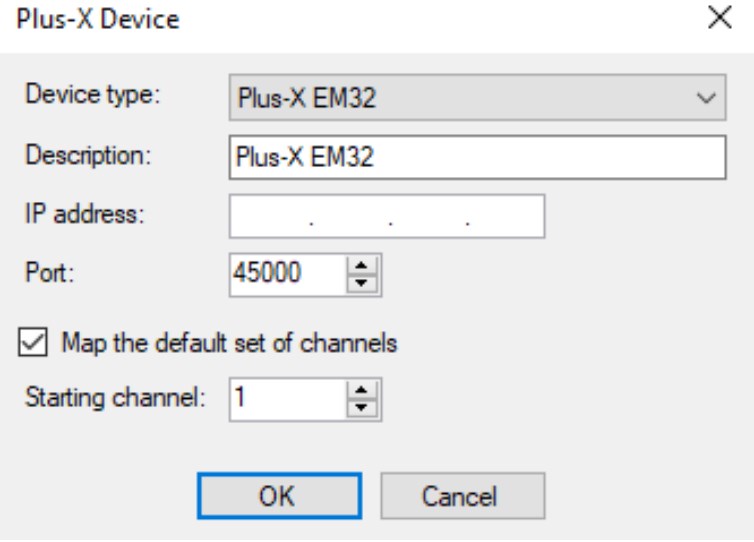Expand the Device type dropdown chevron
The image size is (754, 542).
pyautogui.click(x=706, y=99)
